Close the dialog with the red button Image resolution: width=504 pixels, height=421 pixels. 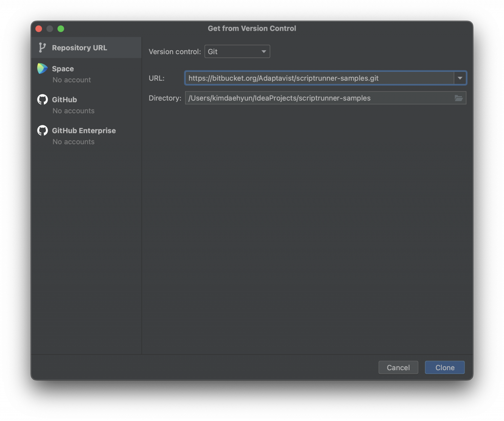click(39, 29)
